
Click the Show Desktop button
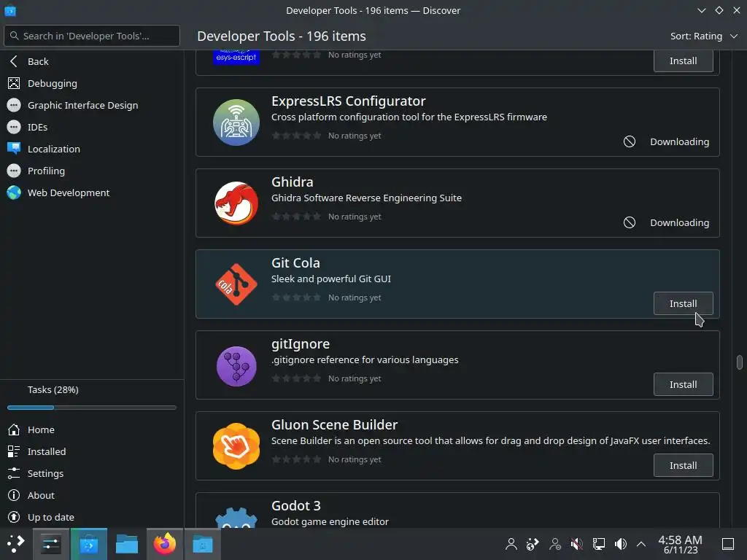point(728,544)
